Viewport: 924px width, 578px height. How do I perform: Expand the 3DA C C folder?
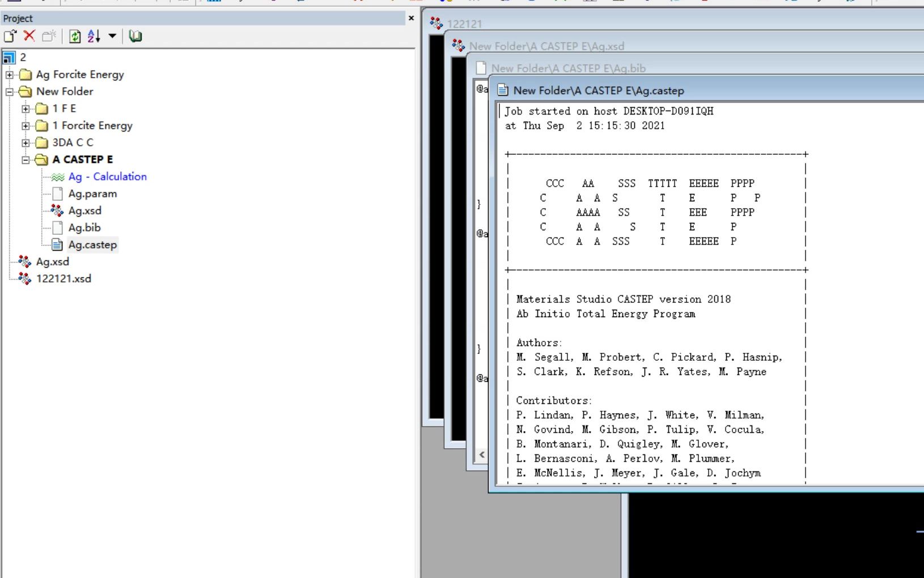point(26,142)
